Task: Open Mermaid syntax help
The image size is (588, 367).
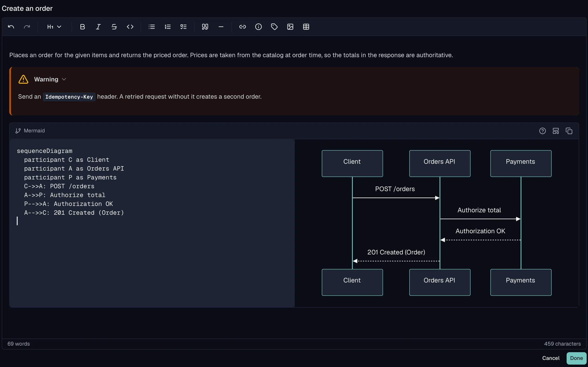Action: (x=542, y=131)
